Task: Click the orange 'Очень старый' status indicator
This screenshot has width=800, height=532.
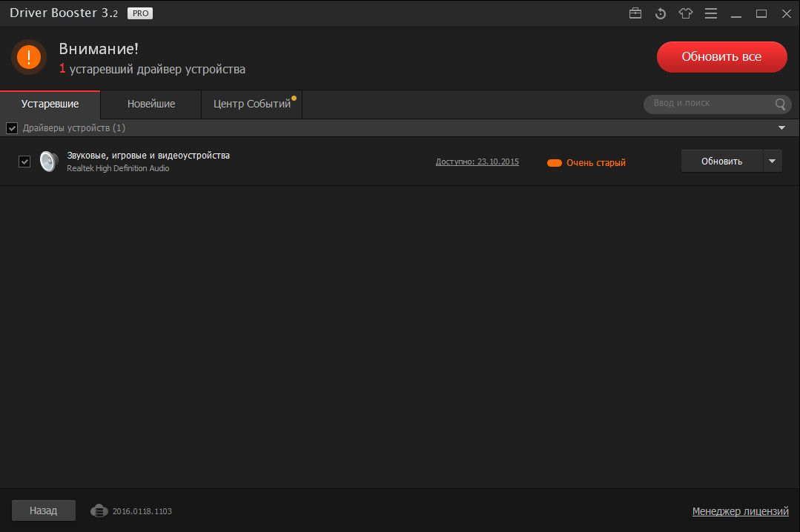Action: pos(554,163)
